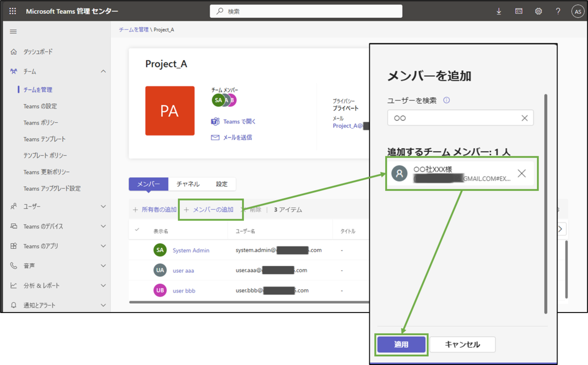Viewport: 588px width, 365px height.
Task: Open the app launcher waffle icon
Action: (x=13, y=11)
